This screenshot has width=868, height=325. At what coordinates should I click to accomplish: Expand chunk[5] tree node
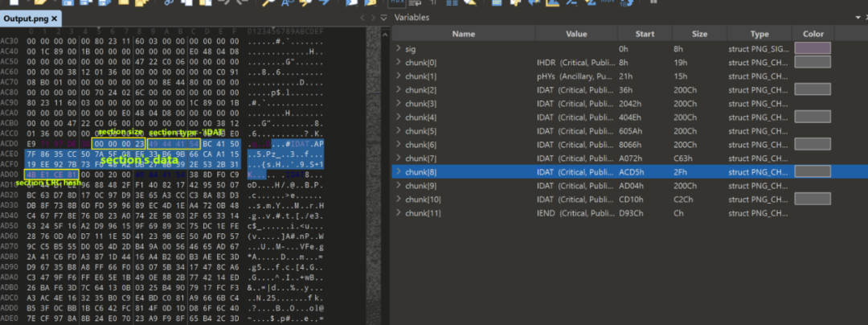pyautogui.click(x=399, y=130)
